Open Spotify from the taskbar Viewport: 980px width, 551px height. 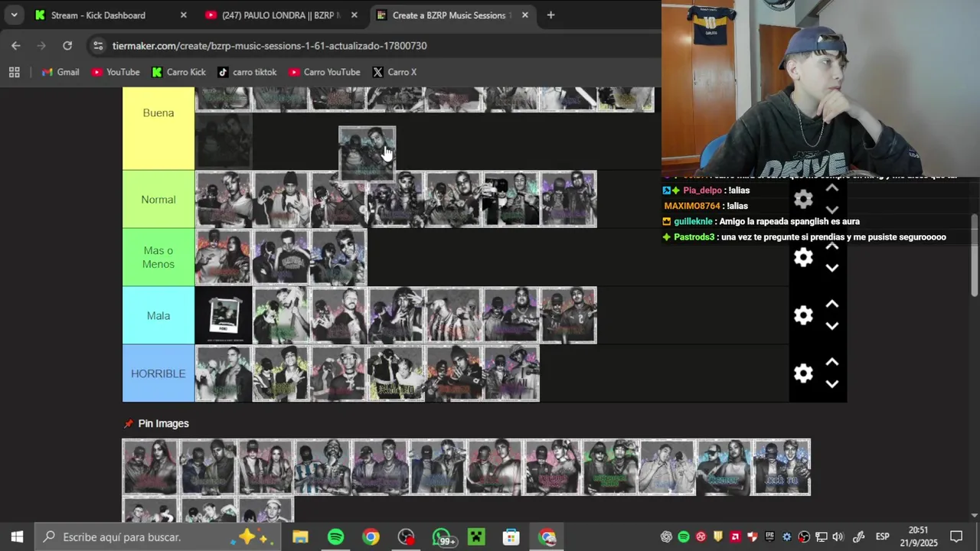coord(335,537)
